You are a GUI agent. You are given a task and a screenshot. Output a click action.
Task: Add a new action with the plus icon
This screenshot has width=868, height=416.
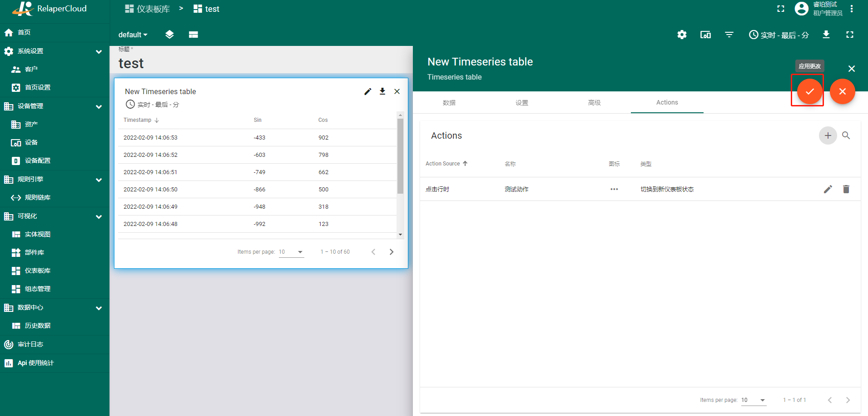tap(828, 135)
